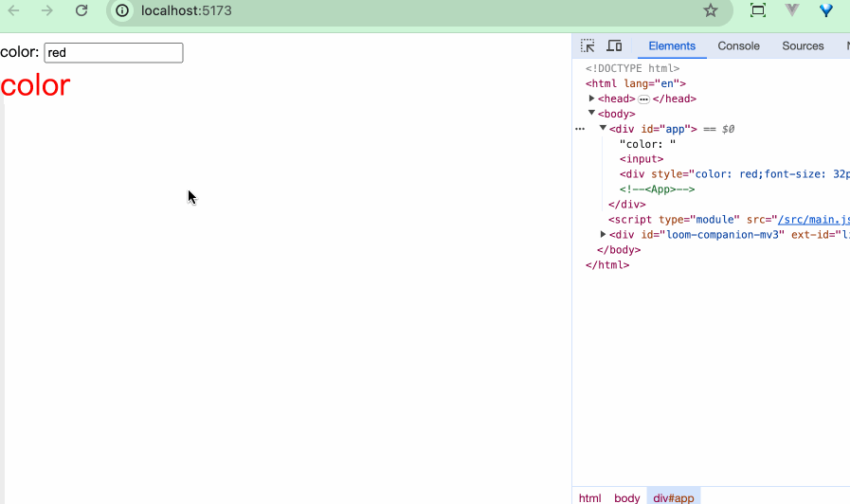Open the Vue devtools extension icon
Image resolution: width=850 pixels, height=504 pixels.
click(x=792, y=10)
